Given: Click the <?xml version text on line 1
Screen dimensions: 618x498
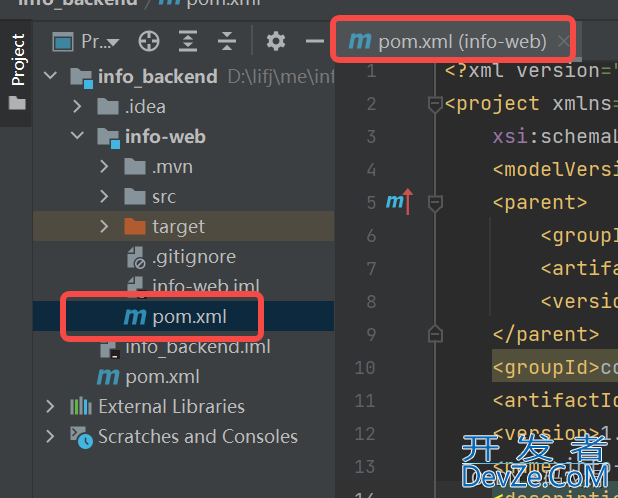Looking at the screenshot, I should pos(522,71).
